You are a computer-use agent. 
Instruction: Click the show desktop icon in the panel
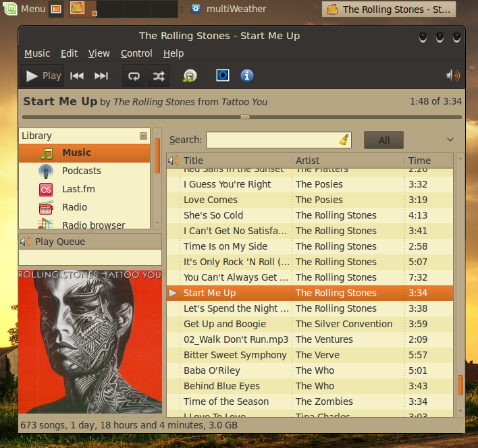[x=56, y=9]
